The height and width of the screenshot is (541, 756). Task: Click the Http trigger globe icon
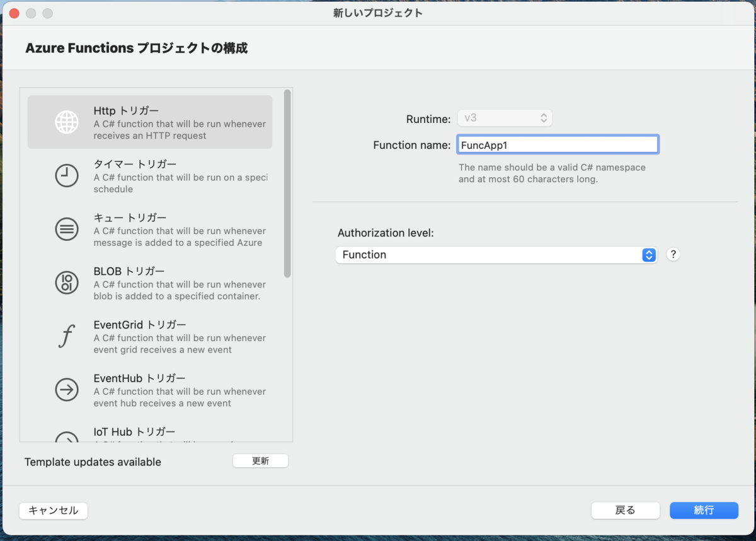pyautogui.click(x=67, y=122)
